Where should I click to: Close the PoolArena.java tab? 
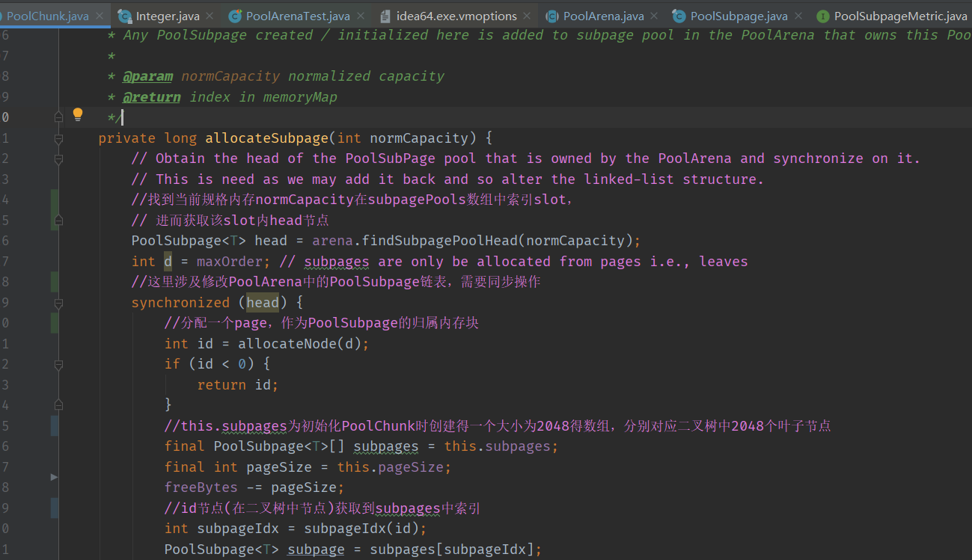[655, 16]
